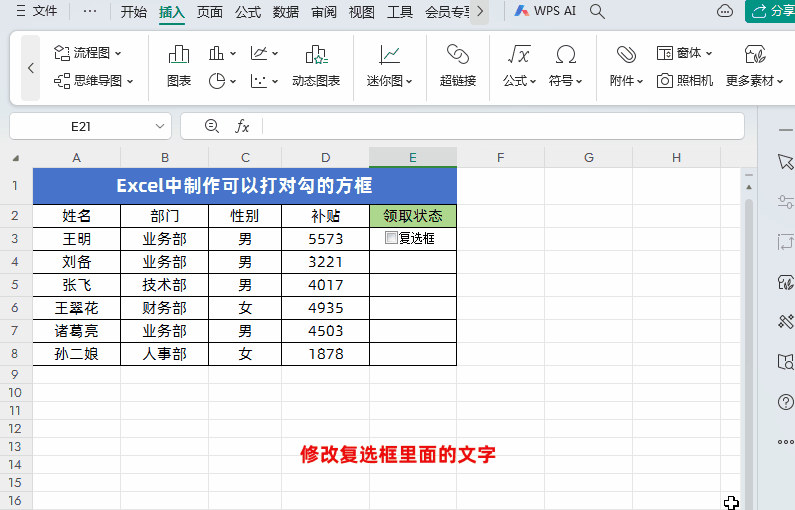Open the 公式 equation dropdown

[x=519, y=66]
